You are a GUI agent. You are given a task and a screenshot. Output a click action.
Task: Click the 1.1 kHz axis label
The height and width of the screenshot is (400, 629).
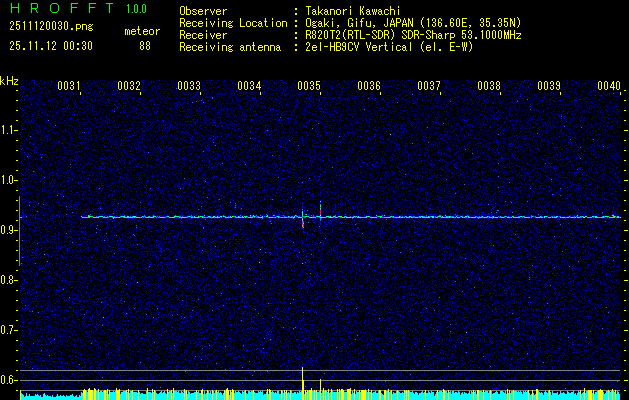coord(8,130)
